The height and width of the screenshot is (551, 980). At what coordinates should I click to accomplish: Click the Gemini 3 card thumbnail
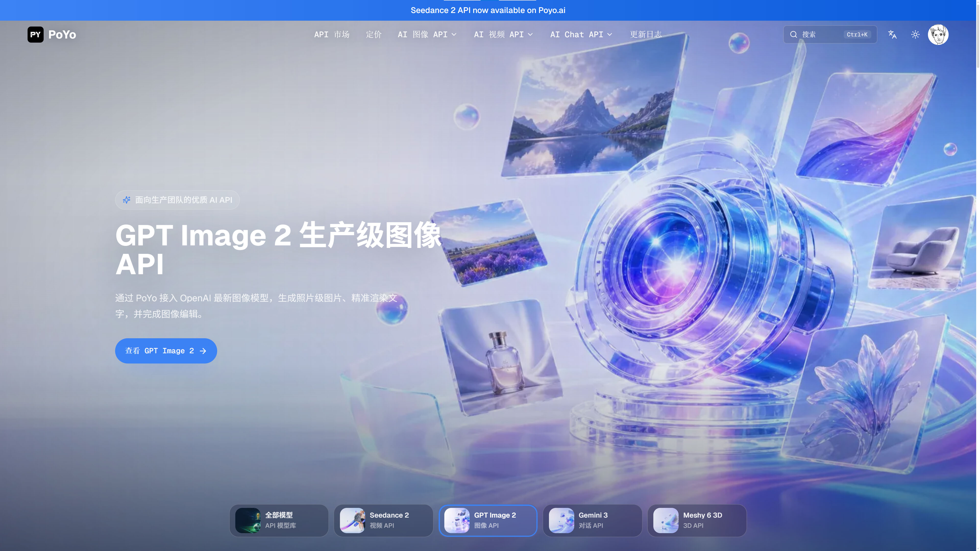pos(561,520)
